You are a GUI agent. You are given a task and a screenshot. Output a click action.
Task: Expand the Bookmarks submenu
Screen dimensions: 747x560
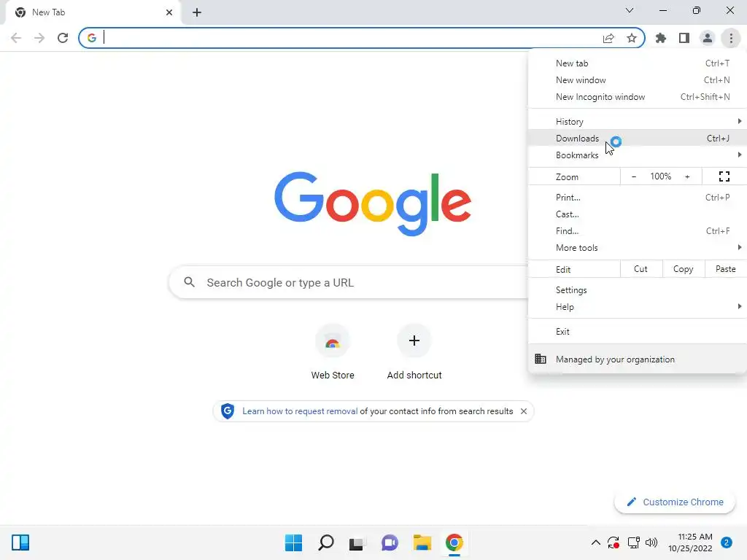pyautogui.click(x=638, y=155)
